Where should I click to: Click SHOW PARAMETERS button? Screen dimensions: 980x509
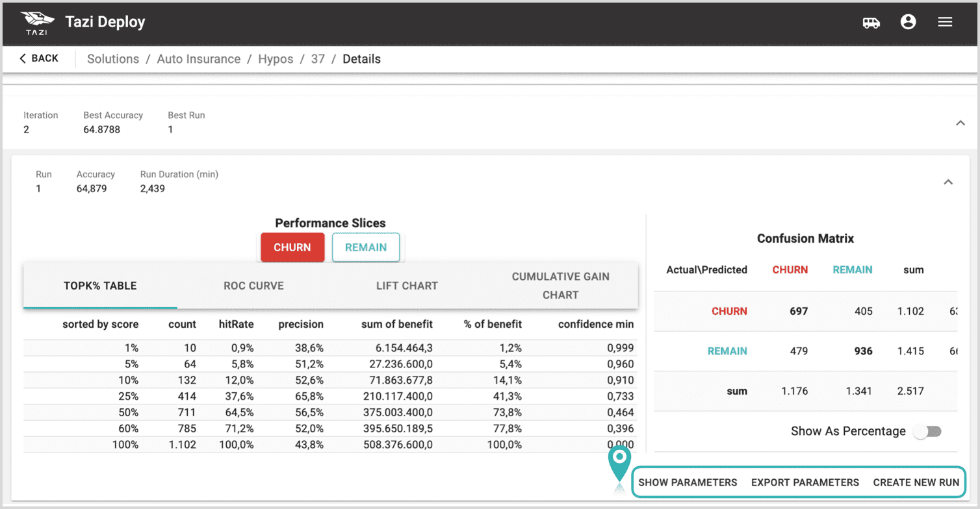688,482
